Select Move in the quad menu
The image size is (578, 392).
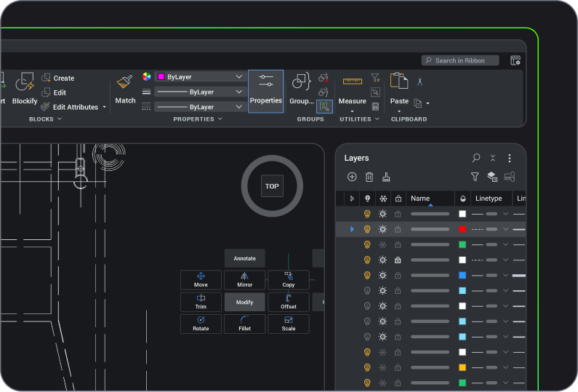point(201,280)
